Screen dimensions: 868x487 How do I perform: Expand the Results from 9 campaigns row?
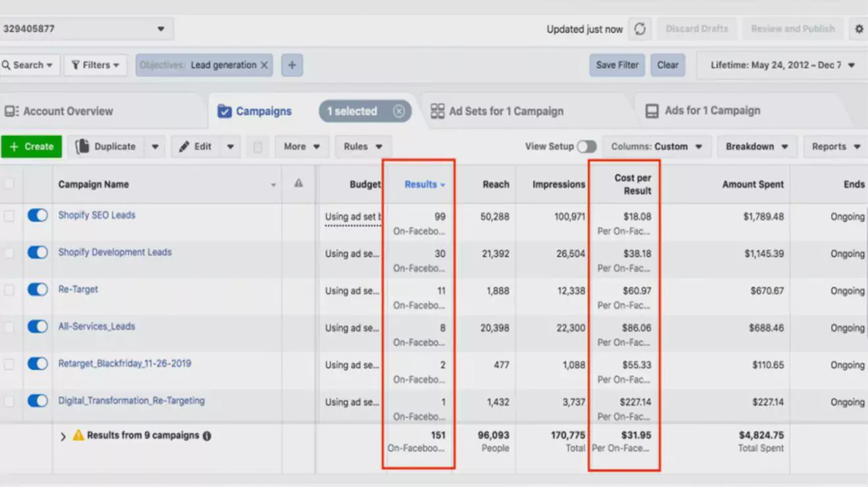[63, 436]
